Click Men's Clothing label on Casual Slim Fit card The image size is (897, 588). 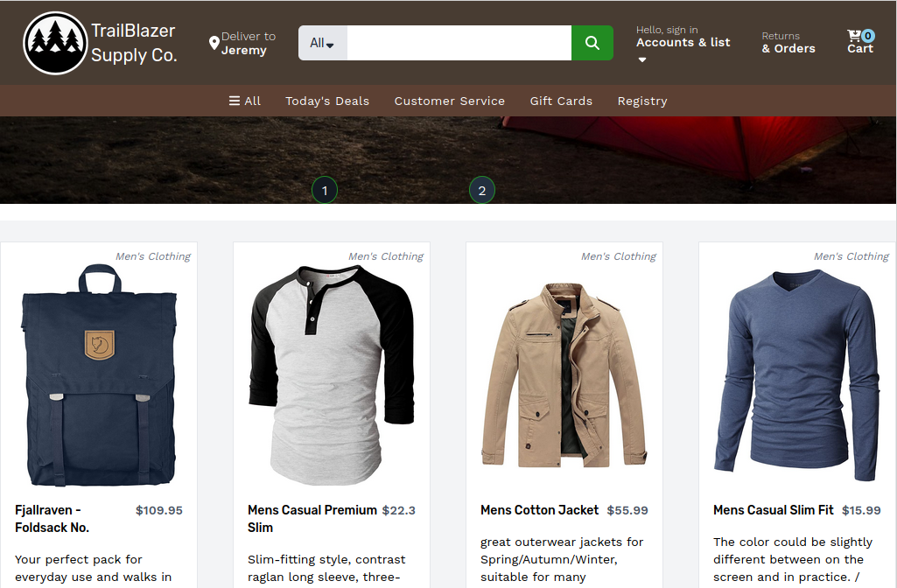(851, 256)
